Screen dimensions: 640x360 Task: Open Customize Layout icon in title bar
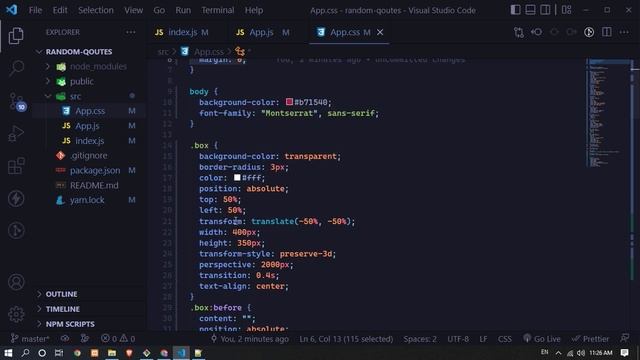pyautogui.click(x=567, y=10)
